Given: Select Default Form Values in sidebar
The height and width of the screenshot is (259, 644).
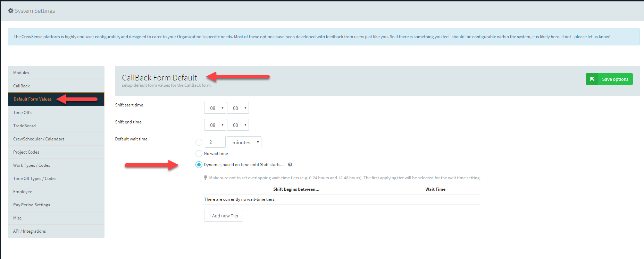Looking at the screenshot, I should (56, 99).
